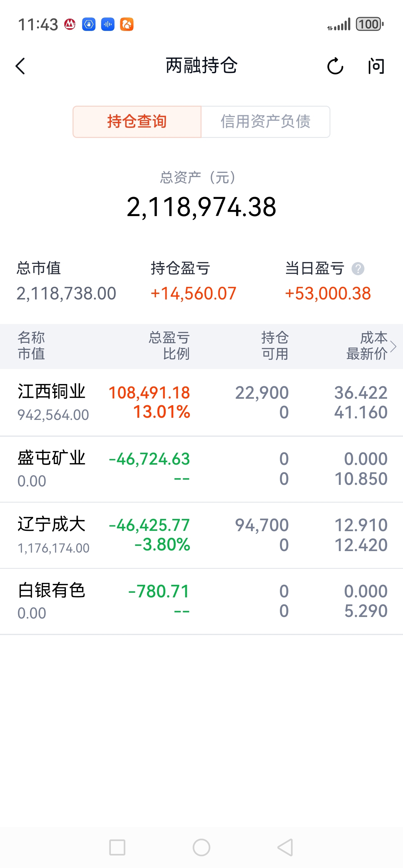Tap the Android back triangle button
Image resolution: width=403 pixels, height=868 pixels.
[x=285, y=847]
